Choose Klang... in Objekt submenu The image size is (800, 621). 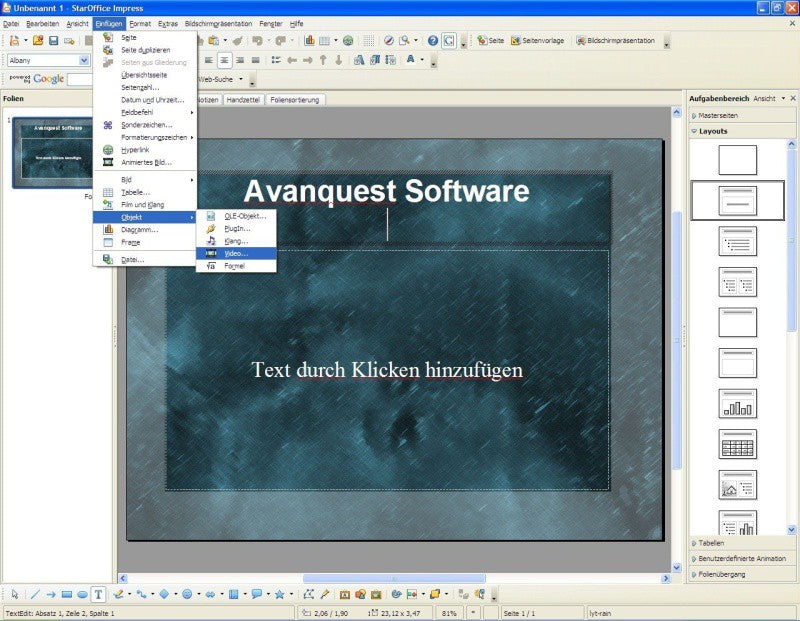tap(236, 241)
